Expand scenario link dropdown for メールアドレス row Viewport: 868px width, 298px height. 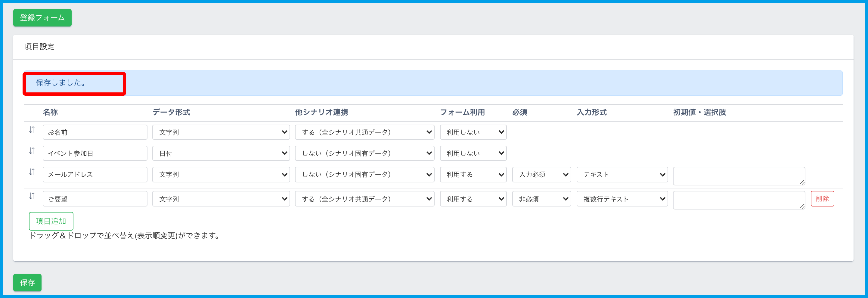(x=364, y=175)
